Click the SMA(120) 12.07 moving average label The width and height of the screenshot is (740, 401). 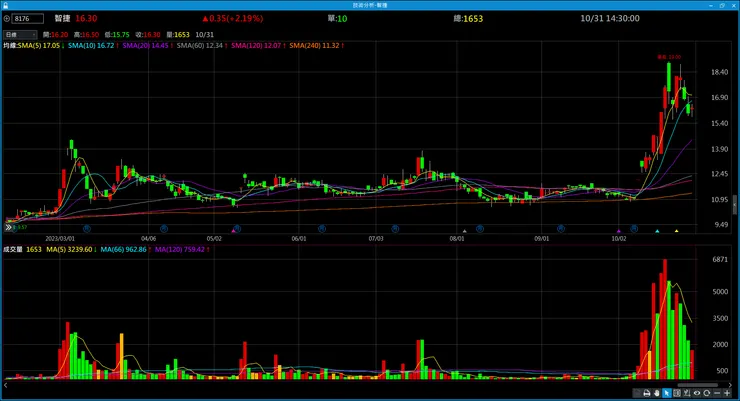[x=256, y=46]
